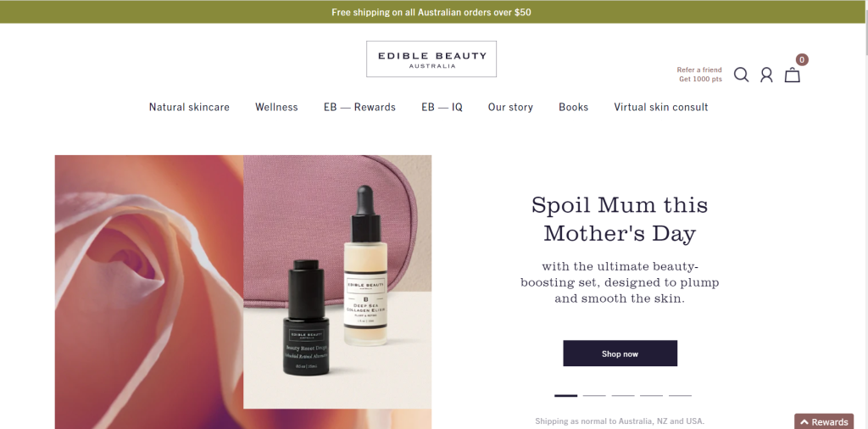Open the Wellness menu

[276, 108]
